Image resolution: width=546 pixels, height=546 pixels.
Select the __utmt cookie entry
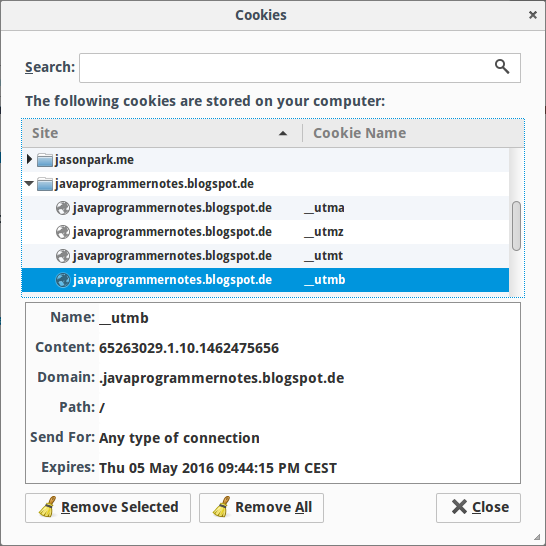click(x=265, y=256)
